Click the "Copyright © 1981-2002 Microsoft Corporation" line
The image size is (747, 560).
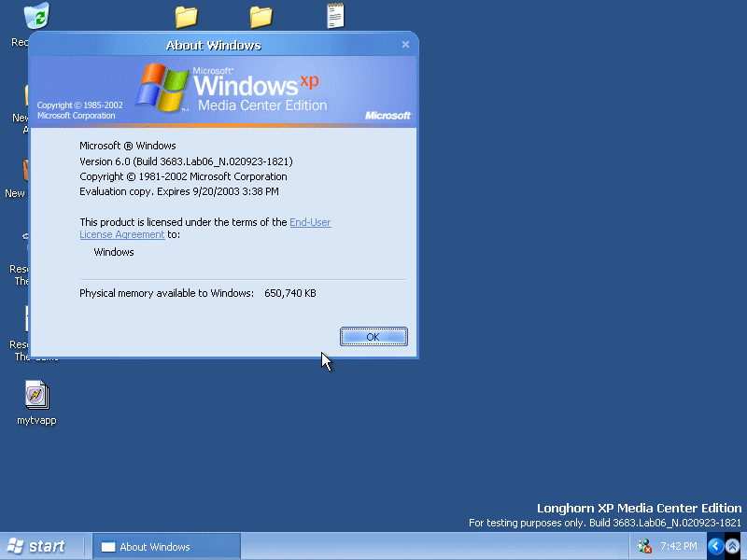tap(183, 176)
